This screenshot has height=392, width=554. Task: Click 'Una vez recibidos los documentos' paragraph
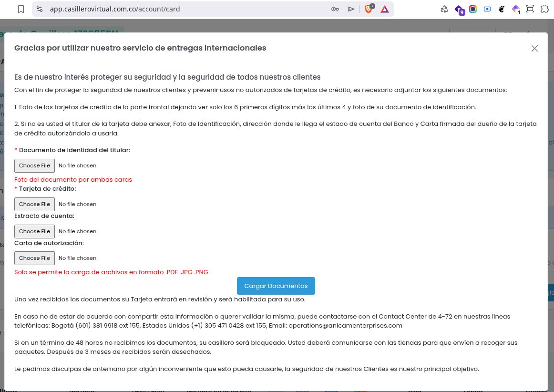coord(160,299)
